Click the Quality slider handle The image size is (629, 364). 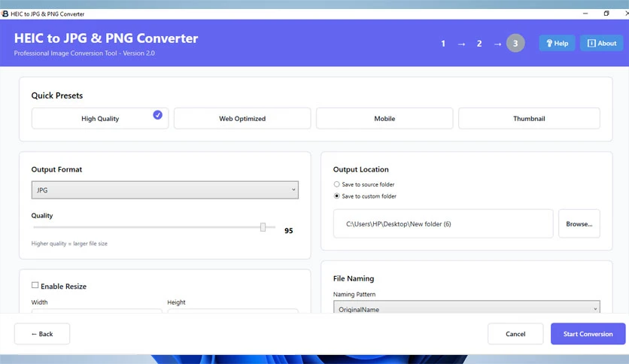click(263, 227)
